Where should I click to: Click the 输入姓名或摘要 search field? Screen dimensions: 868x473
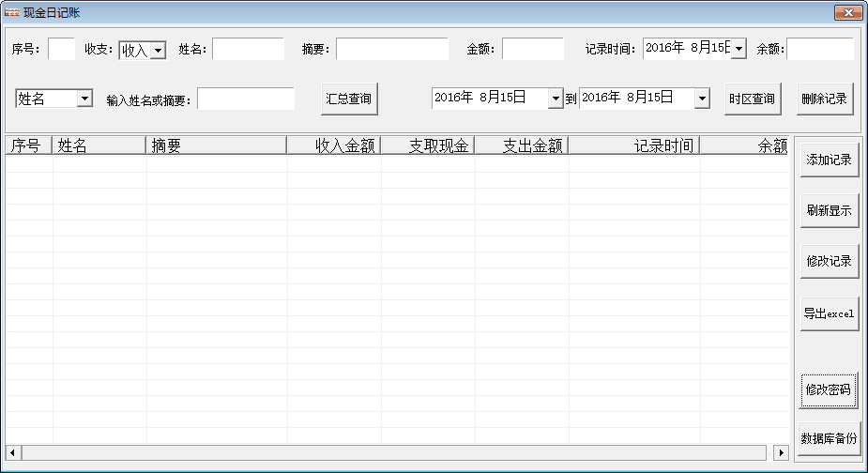click(x=246, y=99)
